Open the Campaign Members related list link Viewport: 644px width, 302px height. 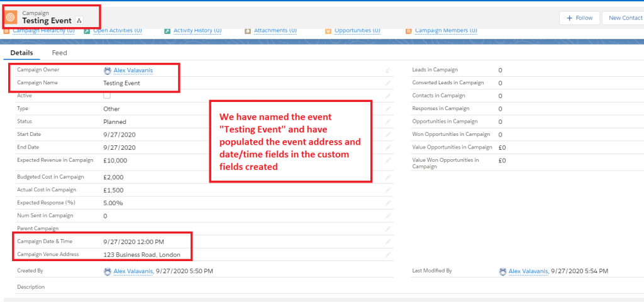point(445,30)
